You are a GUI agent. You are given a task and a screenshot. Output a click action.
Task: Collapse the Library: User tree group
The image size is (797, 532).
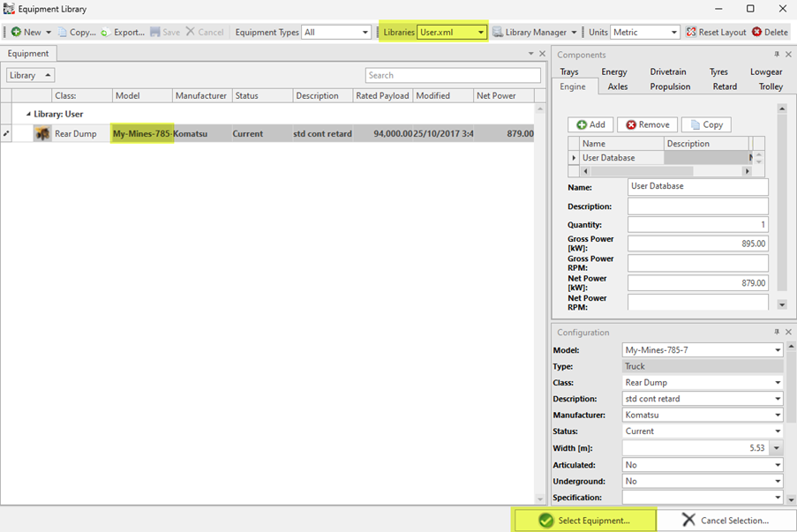tap(27, 114)
